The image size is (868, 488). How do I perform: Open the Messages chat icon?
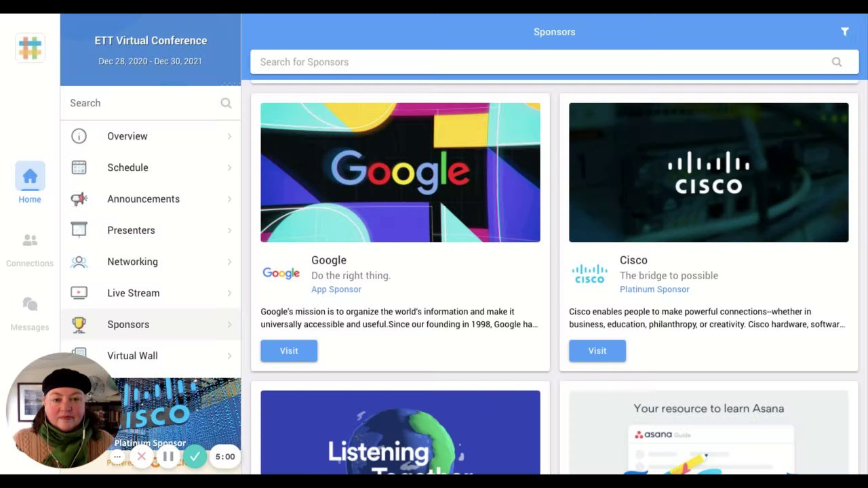tap(30, 304)
